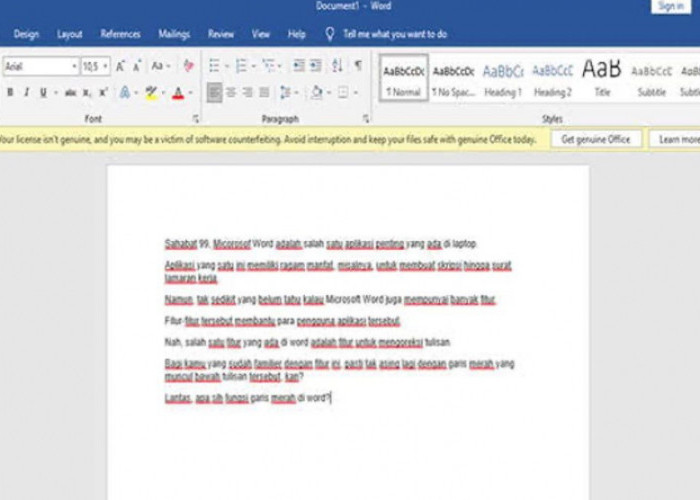Click Line and Paragraph Spacing icon
This screenshot has height=500, width=700.
[285, 92]
